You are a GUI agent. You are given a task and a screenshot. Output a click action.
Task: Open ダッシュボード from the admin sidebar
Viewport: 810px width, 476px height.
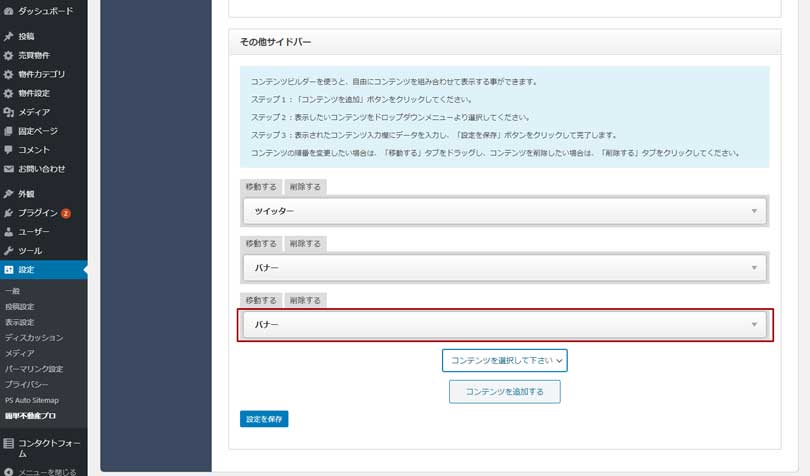click(44, 9)
